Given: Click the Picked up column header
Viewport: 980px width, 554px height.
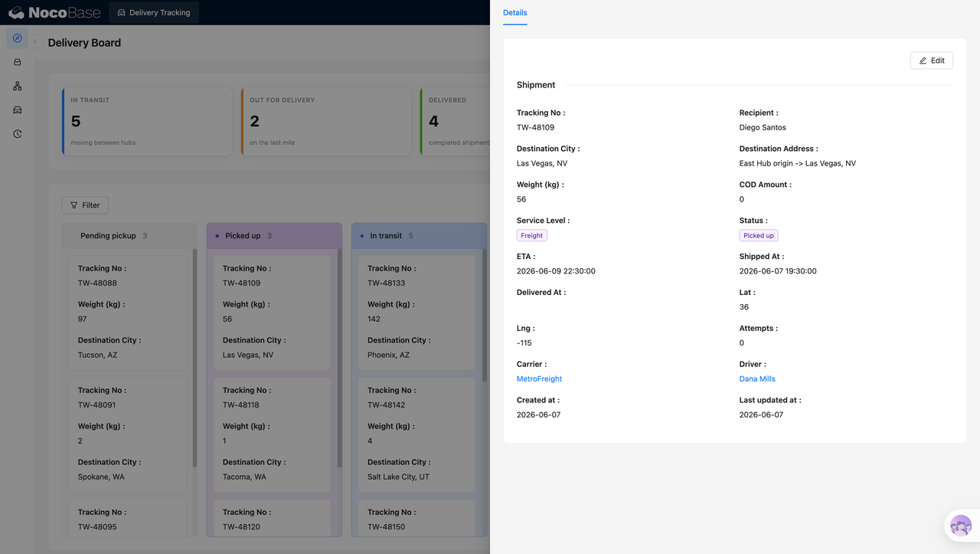Looking at the screenshot, I should (274, 235).
